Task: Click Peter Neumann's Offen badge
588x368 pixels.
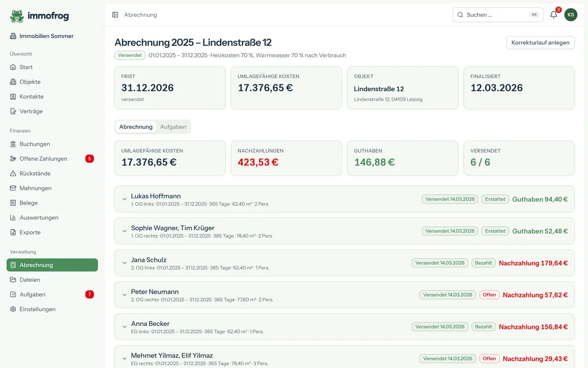Action: click(x=490, y=295)
